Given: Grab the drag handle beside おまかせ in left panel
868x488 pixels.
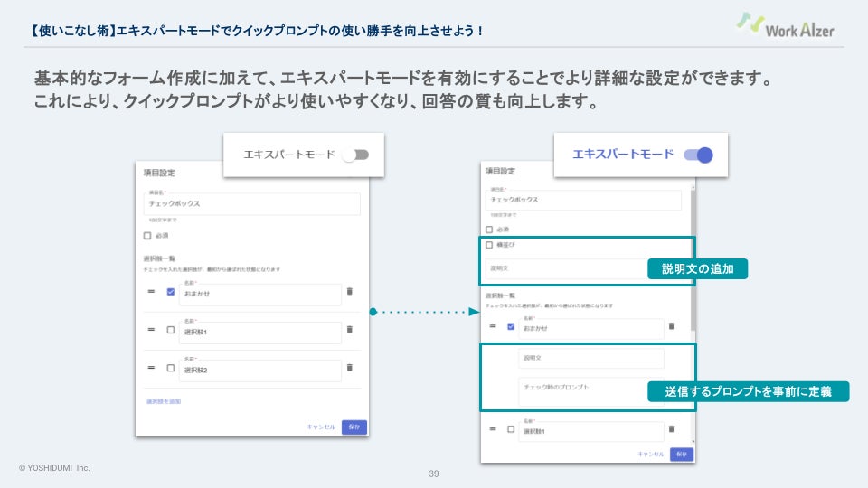Looking at the screenshot, I should pyautogui.click(x=151, y=292).
